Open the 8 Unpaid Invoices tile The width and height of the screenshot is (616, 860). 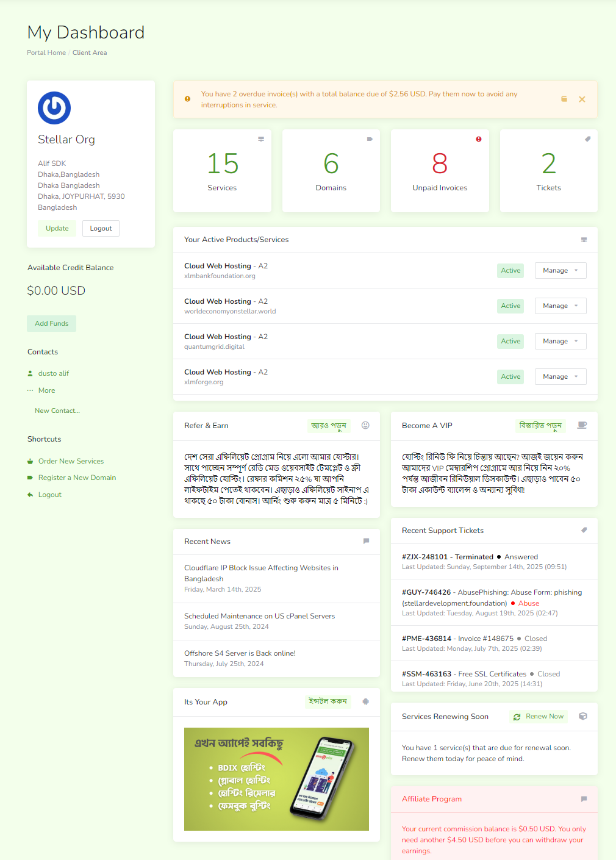click(x=440, y=171)
